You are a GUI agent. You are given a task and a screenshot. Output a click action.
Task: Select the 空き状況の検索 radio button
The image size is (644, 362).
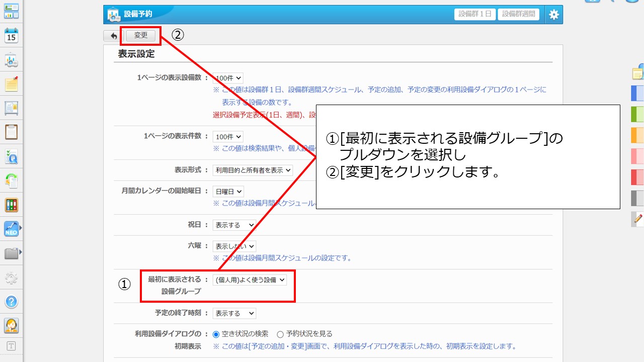coord(216,334)
